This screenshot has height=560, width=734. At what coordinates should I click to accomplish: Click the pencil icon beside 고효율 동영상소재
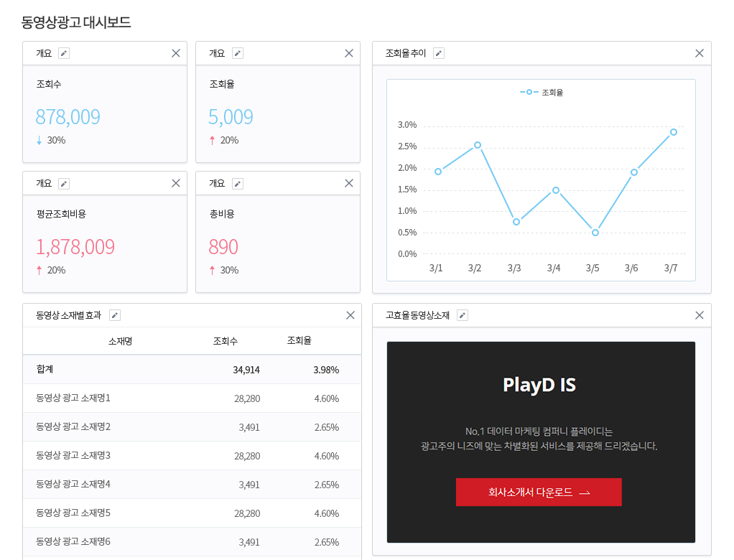pos(463,315)
